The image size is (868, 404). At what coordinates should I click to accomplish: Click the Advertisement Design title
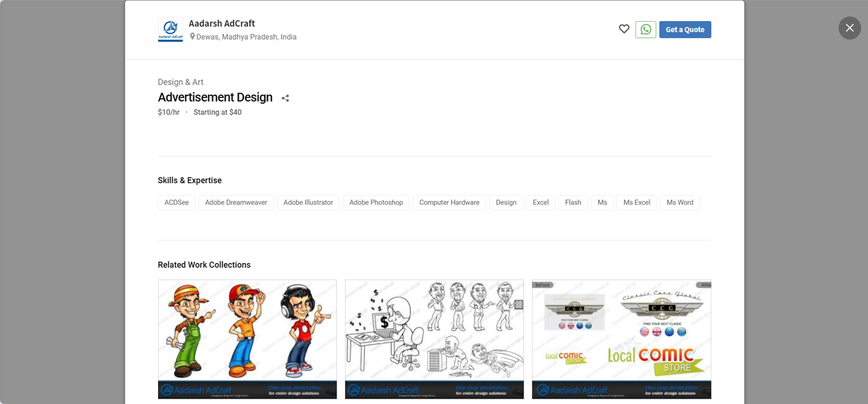[x=215, y=98]
